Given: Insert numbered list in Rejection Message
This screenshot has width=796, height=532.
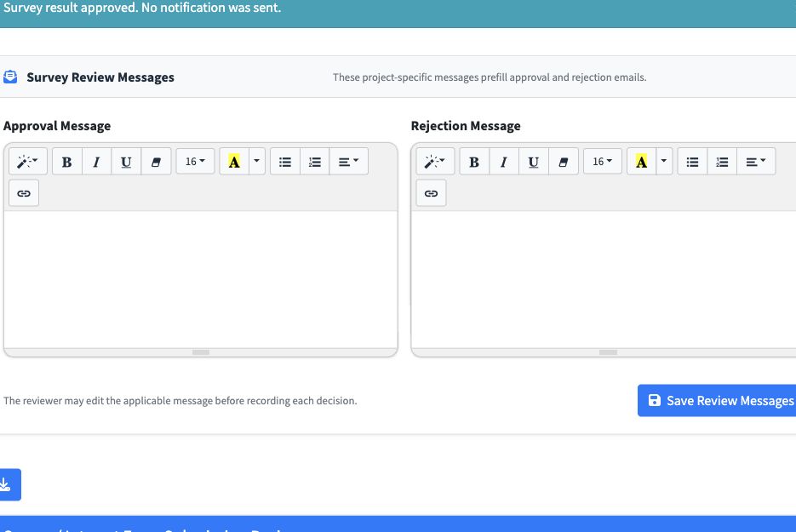Looking at the screenshot, I should [722, 162].
